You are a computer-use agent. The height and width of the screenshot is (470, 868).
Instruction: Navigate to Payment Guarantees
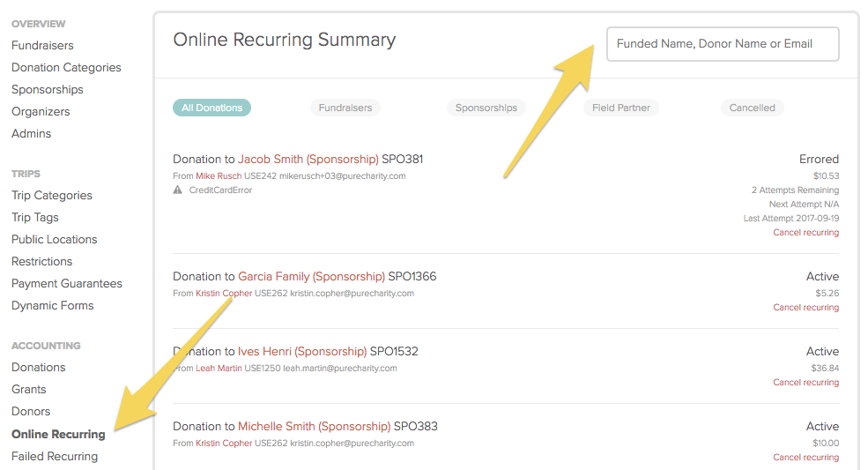(x=67, y=283)
